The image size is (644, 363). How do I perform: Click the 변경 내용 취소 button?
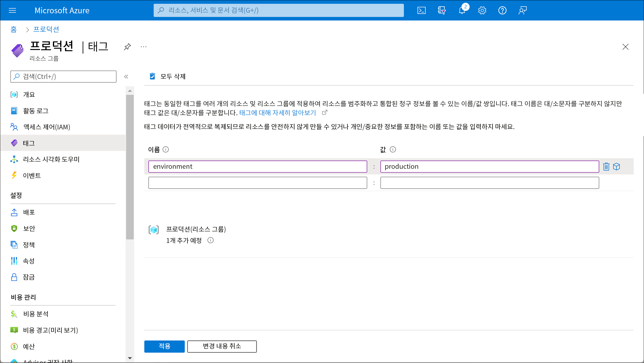(x=222, y=346)
